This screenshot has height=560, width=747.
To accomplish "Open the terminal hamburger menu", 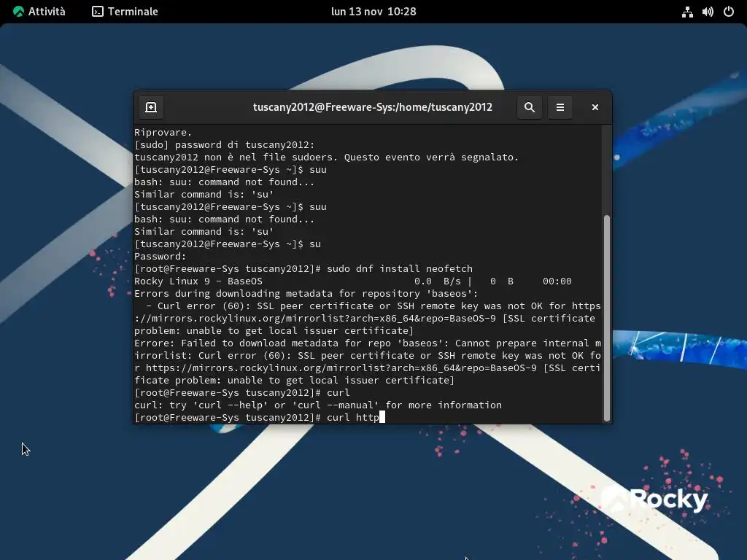I will (560, 107).
